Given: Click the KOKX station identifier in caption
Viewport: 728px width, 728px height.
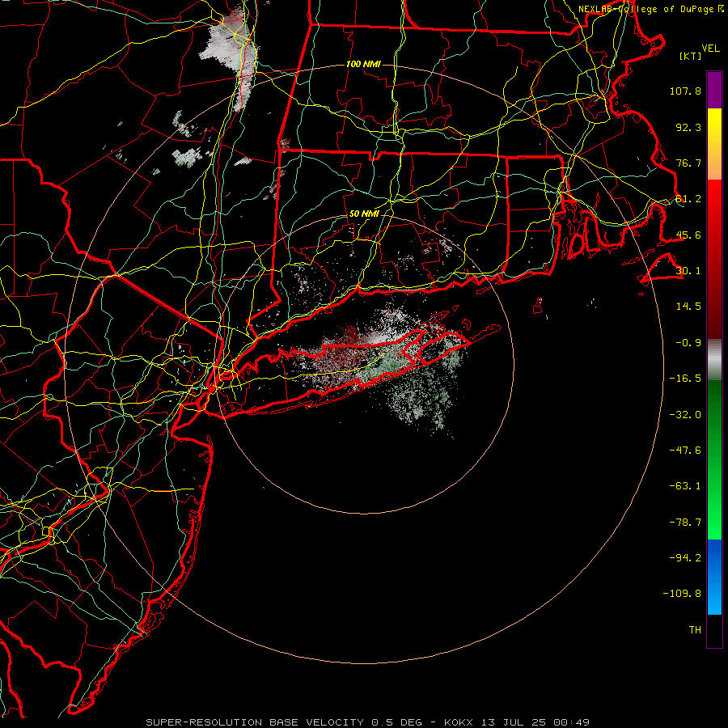Looking at the screenshot, I should tap(459, 722).
